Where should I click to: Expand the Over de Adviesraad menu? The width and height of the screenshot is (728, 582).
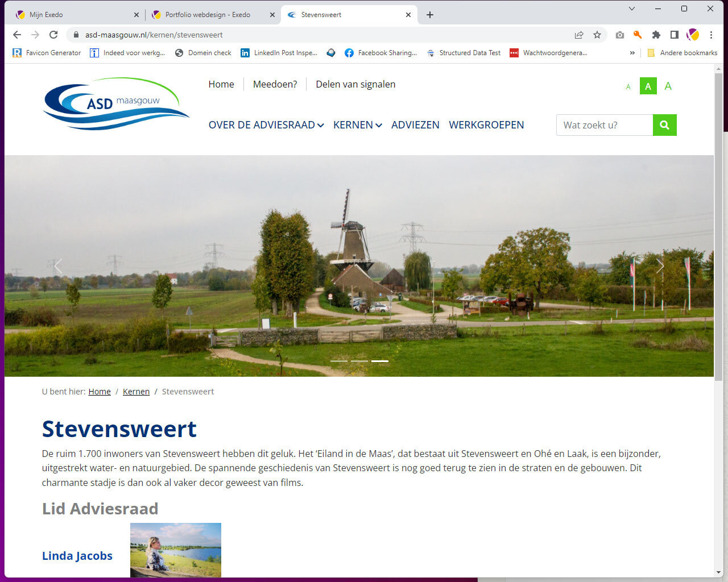coord(266,125)
